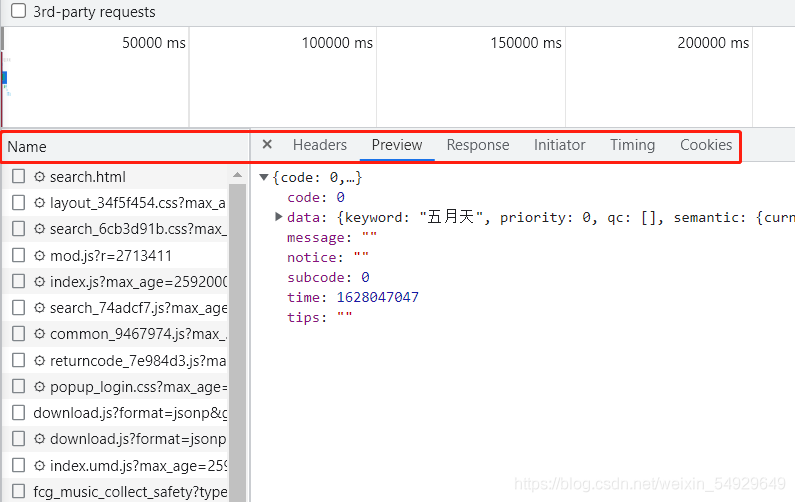Select the fcg_music_collect_safety request
Image resolution: width=795 pixels, height=502 pixels.
(130, 492)
